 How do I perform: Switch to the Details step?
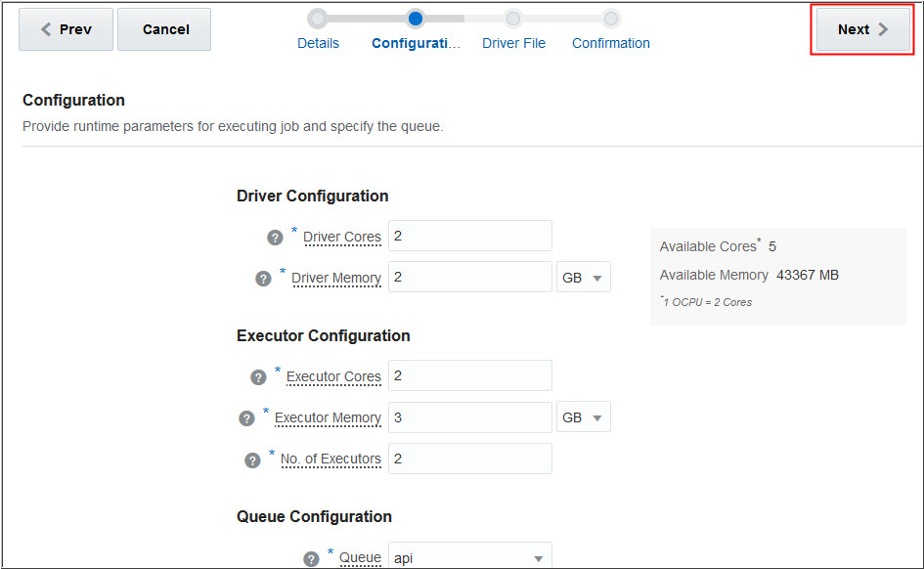(x=317, y=43)
